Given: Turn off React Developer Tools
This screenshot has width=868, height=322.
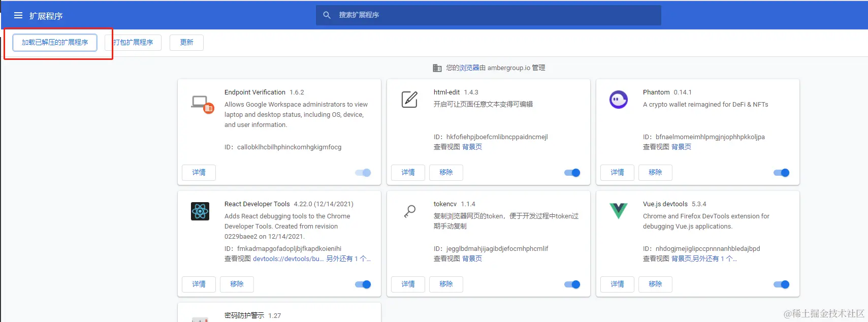Looking at the screenshot, I should 363,284.
